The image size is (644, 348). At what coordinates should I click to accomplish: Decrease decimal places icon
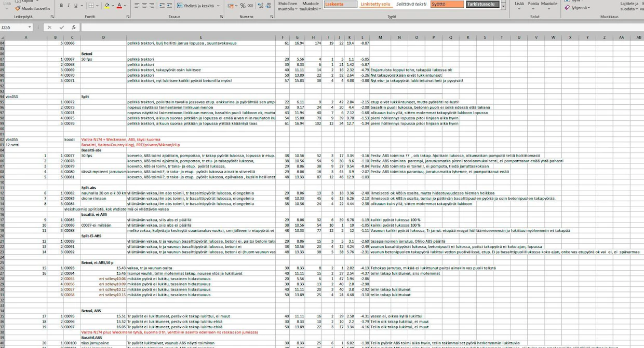click(269, 6)
